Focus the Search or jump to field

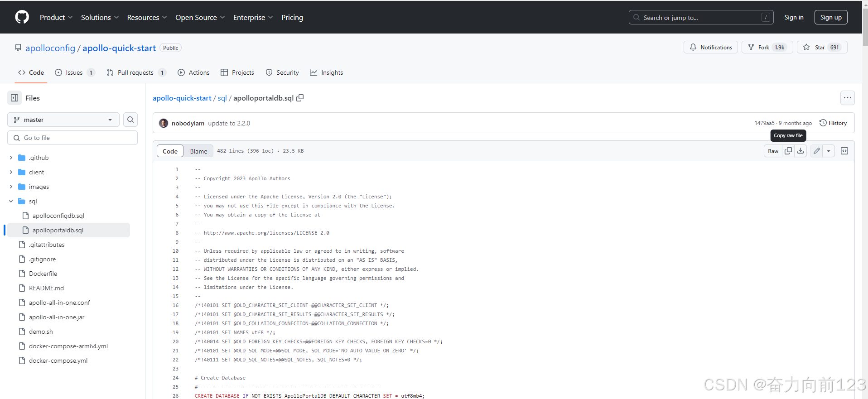click(x=701, y=17)
